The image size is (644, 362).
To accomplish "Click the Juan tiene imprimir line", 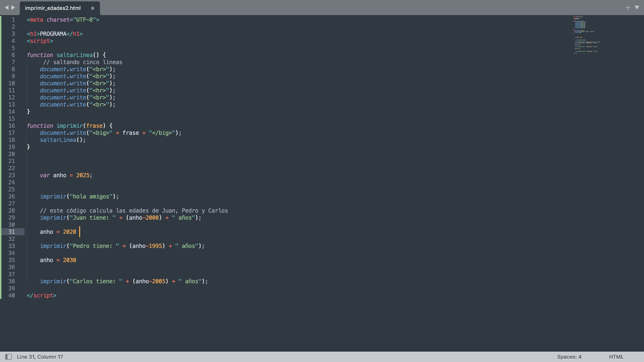I will [121, 218].
